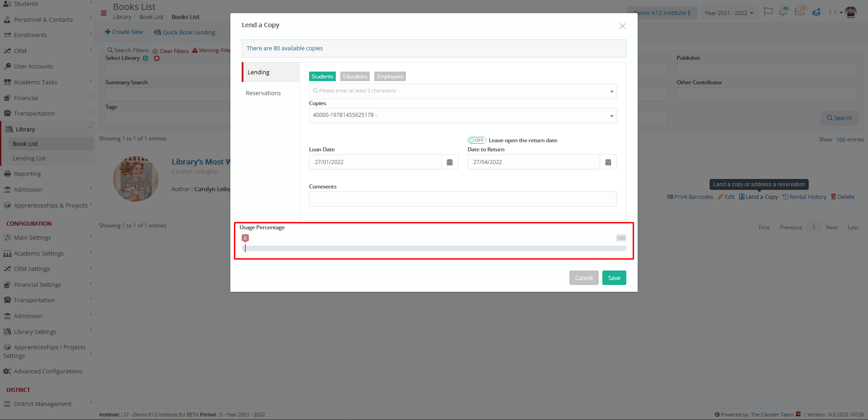Image resolution: width=868 pixels, height=420 pixels.
Task: Click Clear Filters
Action: coord(171,51)
